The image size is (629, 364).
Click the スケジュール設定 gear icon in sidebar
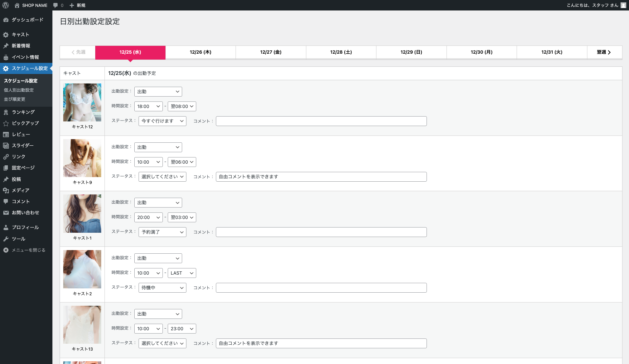click(x=6, y=68)
